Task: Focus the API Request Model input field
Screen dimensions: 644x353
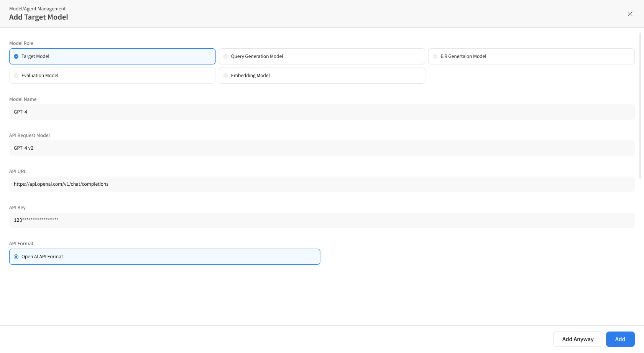Action: tap(322, 148)
